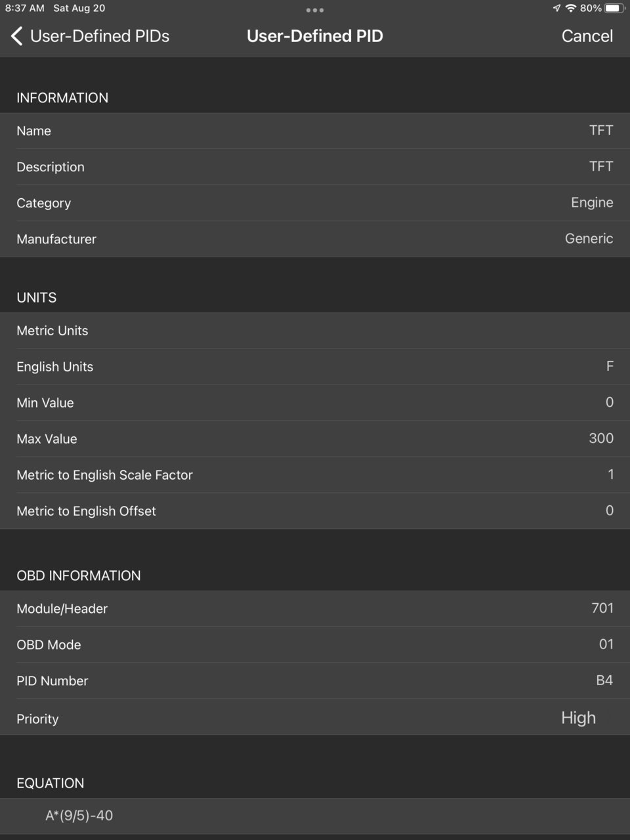630x840 pixels.
Task: Edit the equation A*(9/5)-40
Action: coord(315,816)
